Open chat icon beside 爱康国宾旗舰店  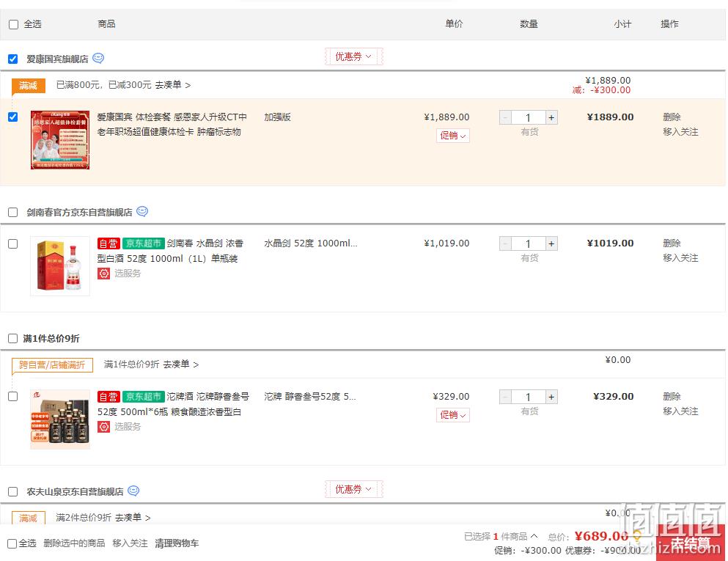(x=98, y=58)
